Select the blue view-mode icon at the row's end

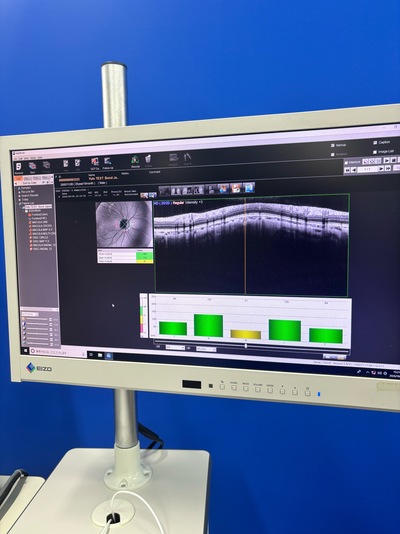click(x=249, y=188)
